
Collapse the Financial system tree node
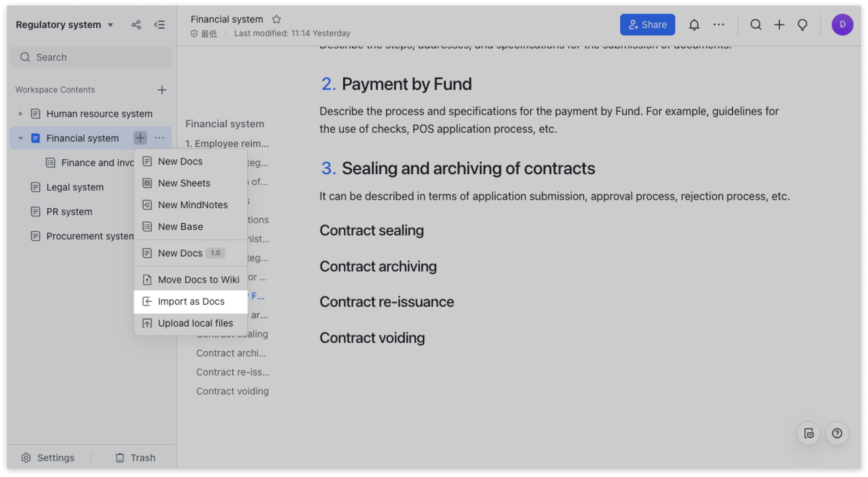tap(20, 138)
